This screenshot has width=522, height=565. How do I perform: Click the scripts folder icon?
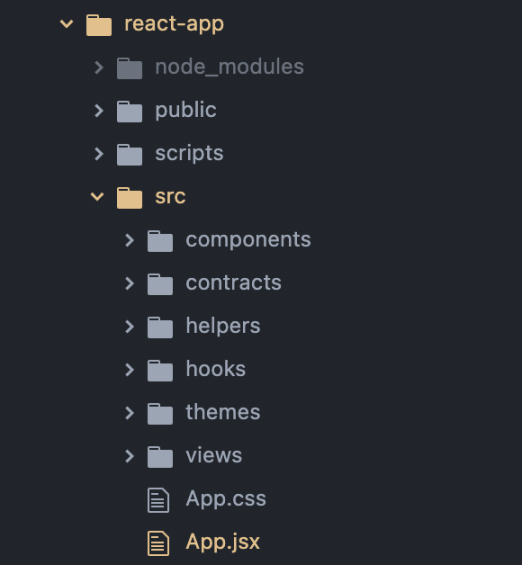[130, 155]
